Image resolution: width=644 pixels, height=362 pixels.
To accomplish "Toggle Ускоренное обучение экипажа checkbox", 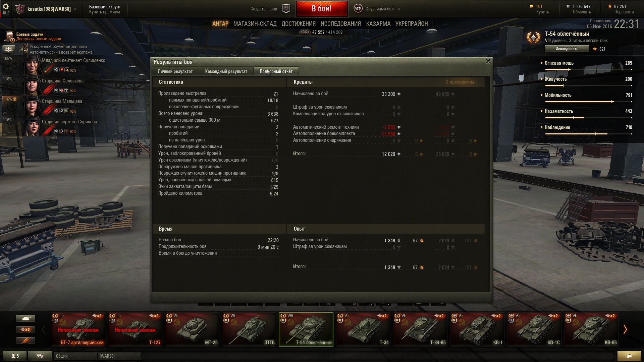I will [x=26, y=46].
